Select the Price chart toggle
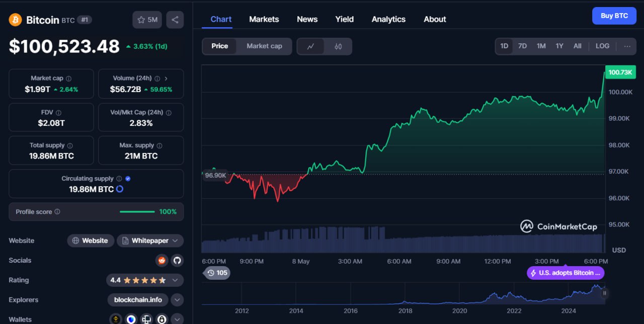644x324 pixels. 219,46
